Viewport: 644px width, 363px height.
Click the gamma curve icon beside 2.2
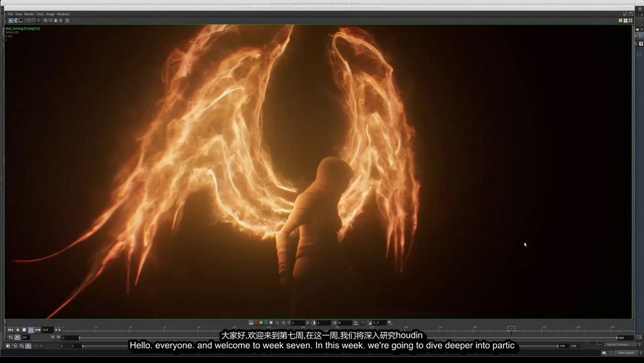[370, 323]
